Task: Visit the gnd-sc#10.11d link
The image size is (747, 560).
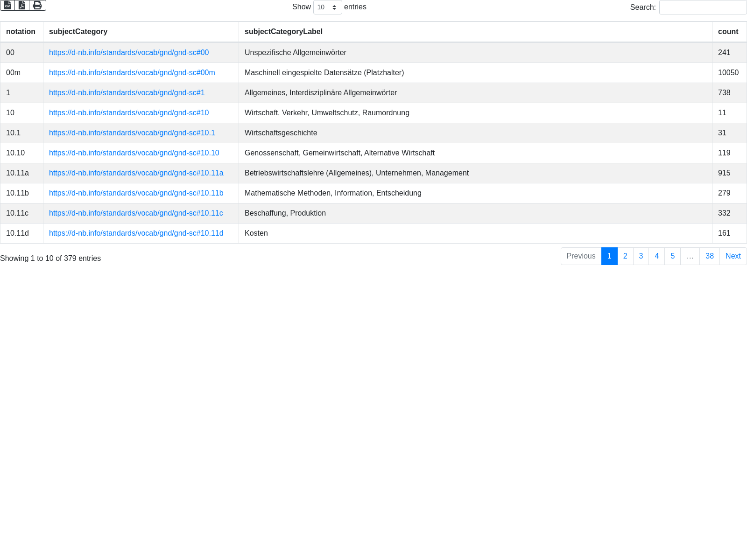Action: pyautogui.click(x=136, y=233)
